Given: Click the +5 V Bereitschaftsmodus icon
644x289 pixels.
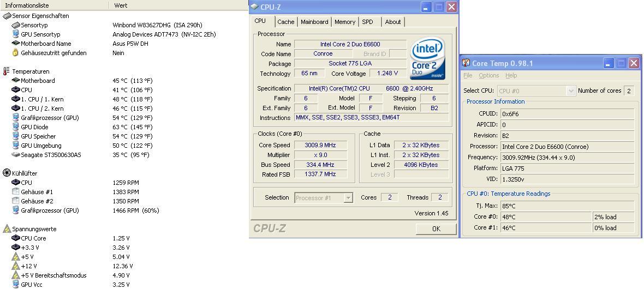Looking at the screenshot, I should click(16, 275).
